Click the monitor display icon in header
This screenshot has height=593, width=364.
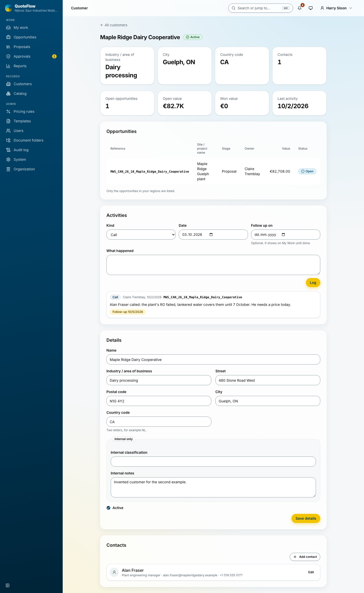pos(311,8)
